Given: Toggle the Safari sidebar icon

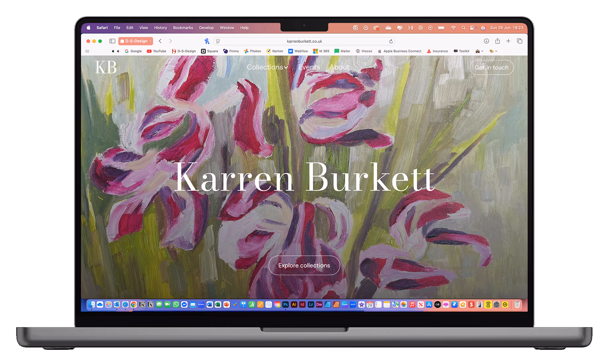Looking at the screenshot, I should click(x=112, y=41).
